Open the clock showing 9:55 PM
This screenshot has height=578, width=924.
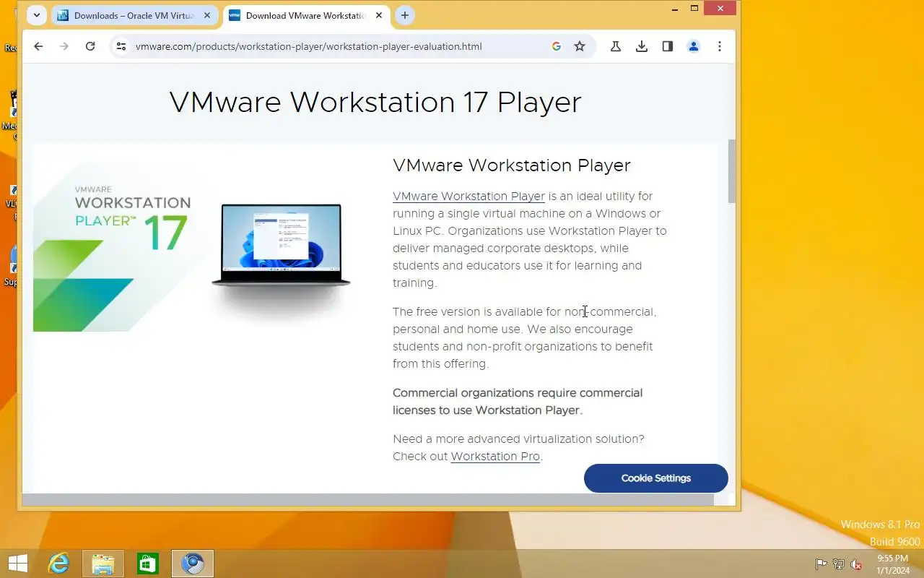pyautogui.click(x=893, y=564)
